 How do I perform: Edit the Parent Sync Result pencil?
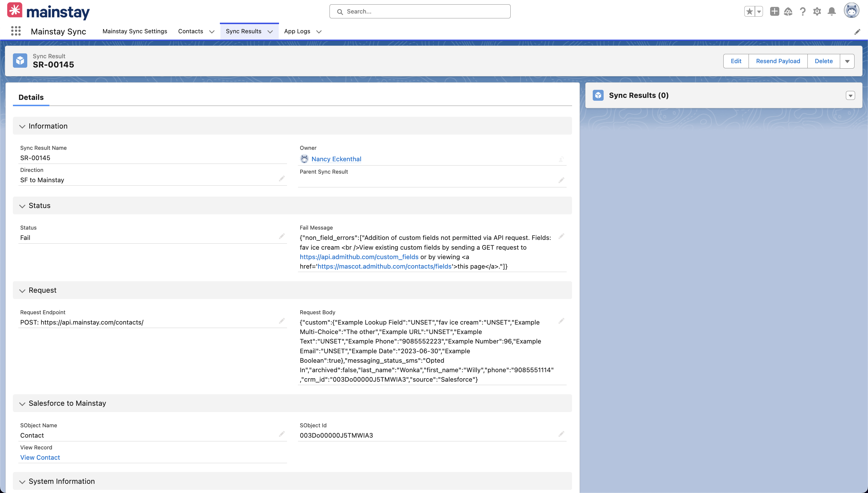pyautogui.click(x=561, y=180)
